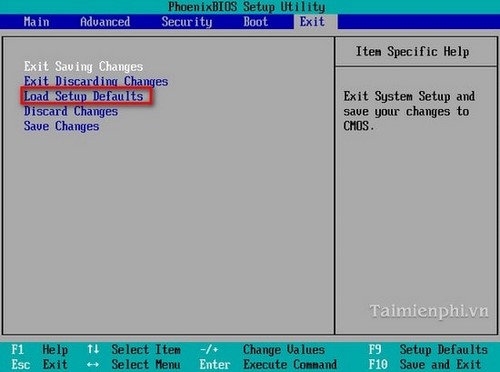
Task: Click the Change Values footer label
Action: 284,350
